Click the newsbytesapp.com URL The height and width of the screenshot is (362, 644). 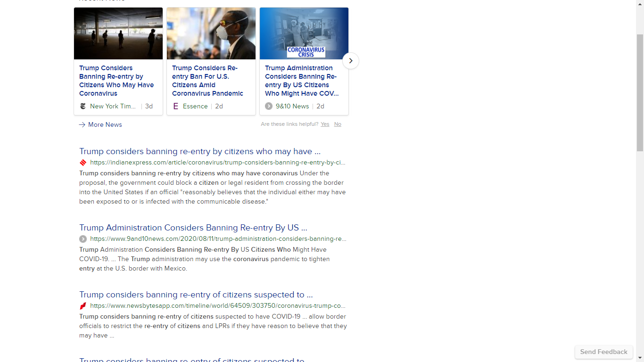[x=218, y=306]
